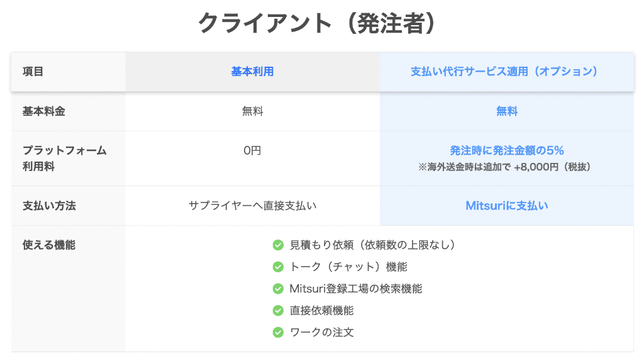Click green checkmark beside 直接依頼機能
Viewport: 644px width, 361px height.
(x=278, y=311)
